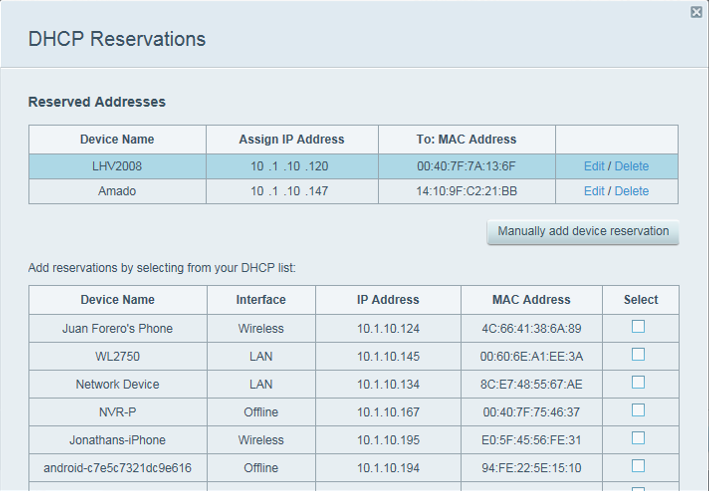Close the DHCP Reservations dialog

click(696, 12)
